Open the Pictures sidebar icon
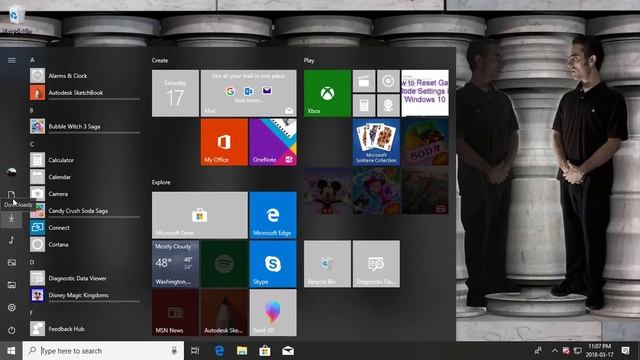 (x=12, y=262)
